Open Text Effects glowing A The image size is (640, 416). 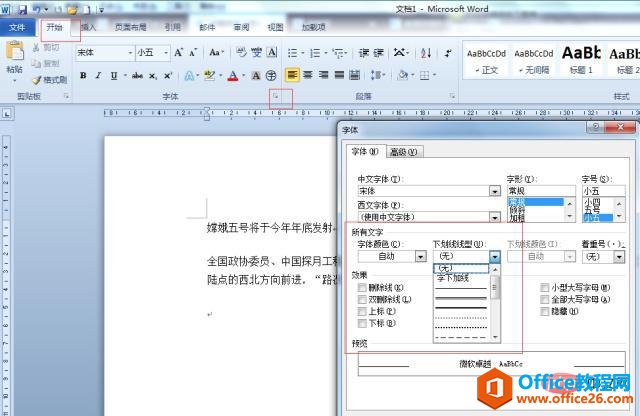coord(189,76)
